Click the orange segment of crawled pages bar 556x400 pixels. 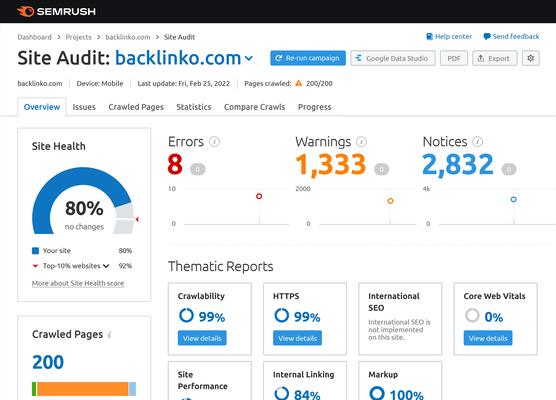pos(83,389)
